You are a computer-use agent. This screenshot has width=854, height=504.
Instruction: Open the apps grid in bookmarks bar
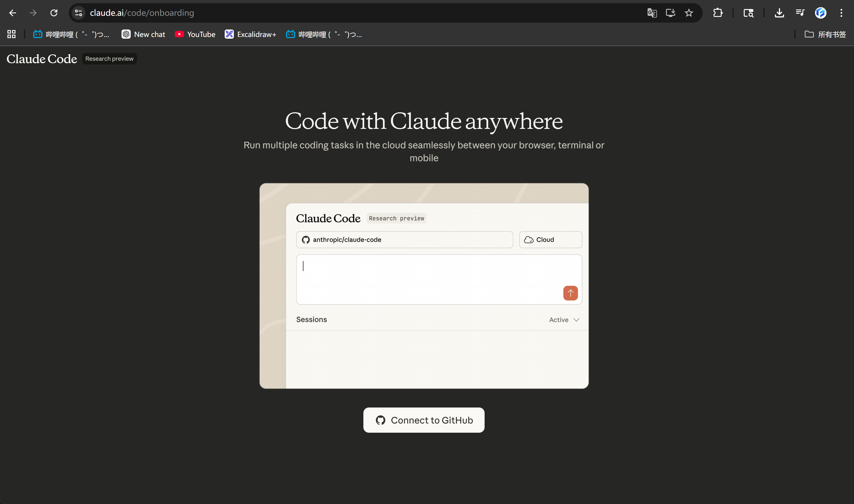click(x=11, y=34)
